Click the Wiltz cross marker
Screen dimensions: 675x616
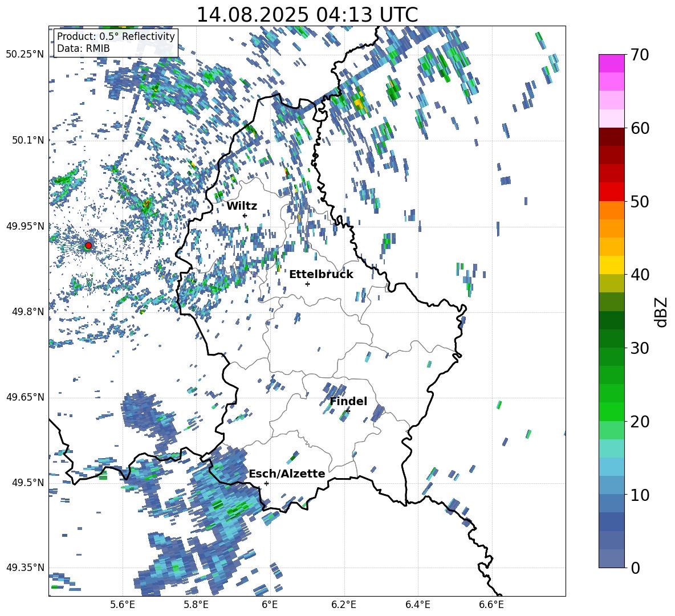245,215
